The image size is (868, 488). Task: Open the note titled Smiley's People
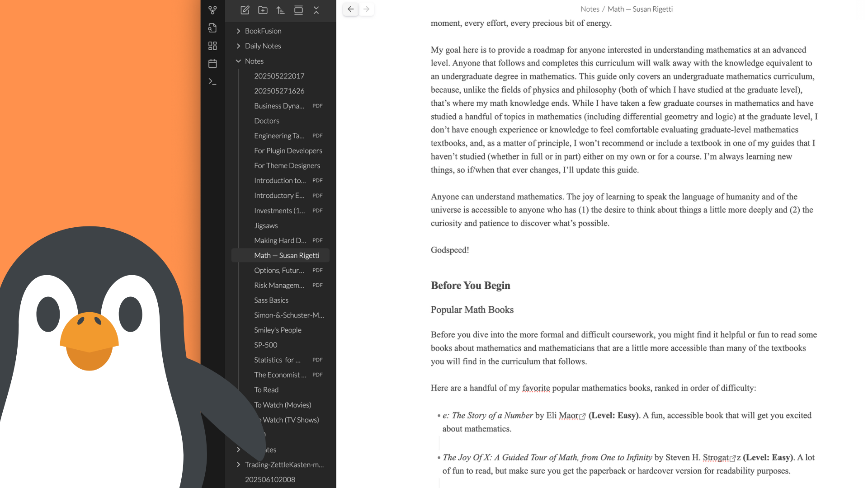278,330
